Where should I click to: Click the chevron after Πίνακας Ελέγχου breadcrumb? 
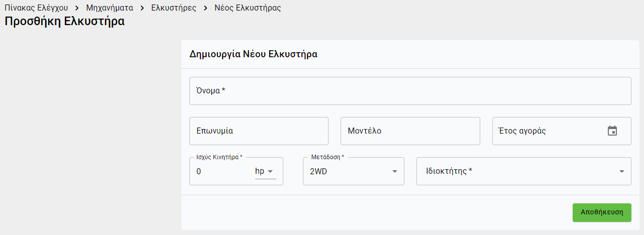point(77,8)
